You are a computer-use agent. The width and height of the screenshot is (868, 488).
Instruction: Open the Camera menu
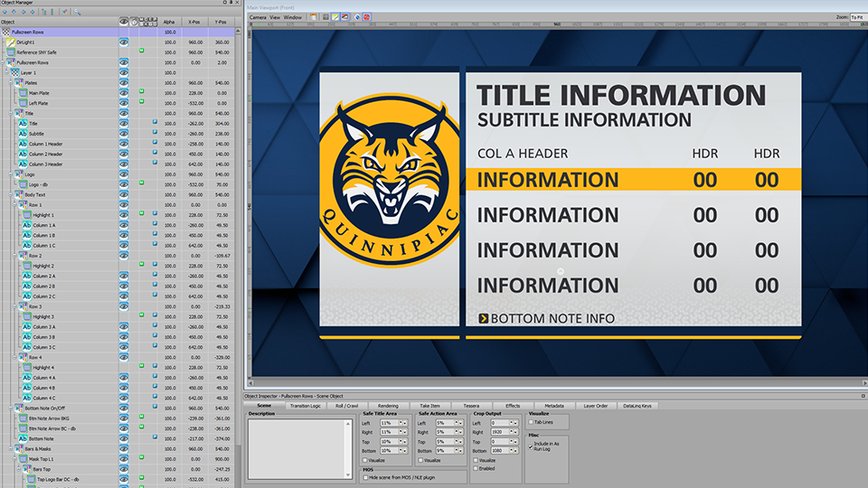(x=258, y=17)
